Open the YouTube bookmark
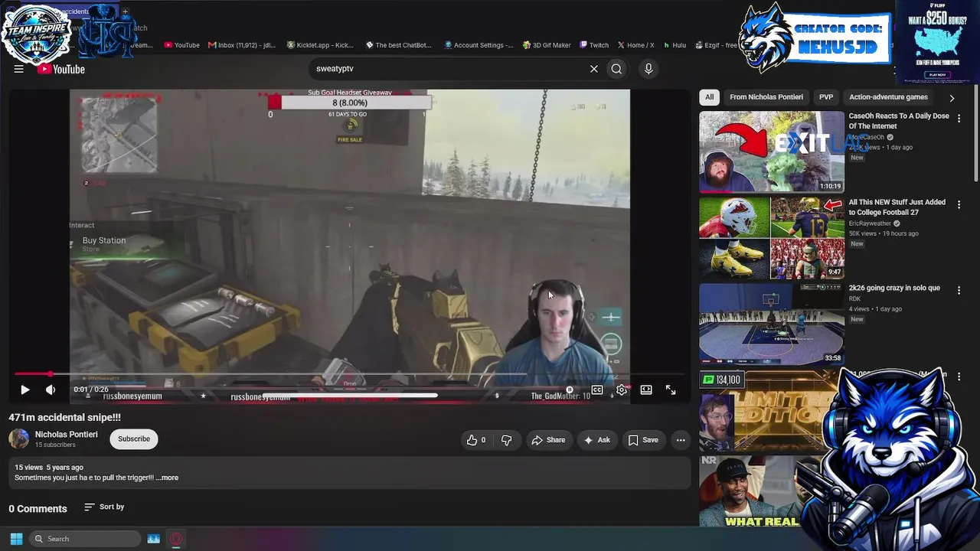This screenshot has height=551, width=980. 182,45
